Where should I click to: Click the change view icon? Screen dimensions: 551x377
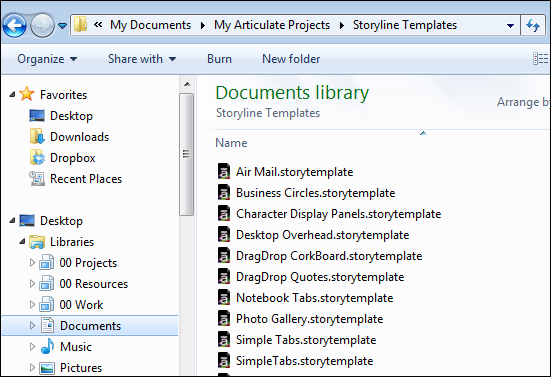tap(540, 59)
